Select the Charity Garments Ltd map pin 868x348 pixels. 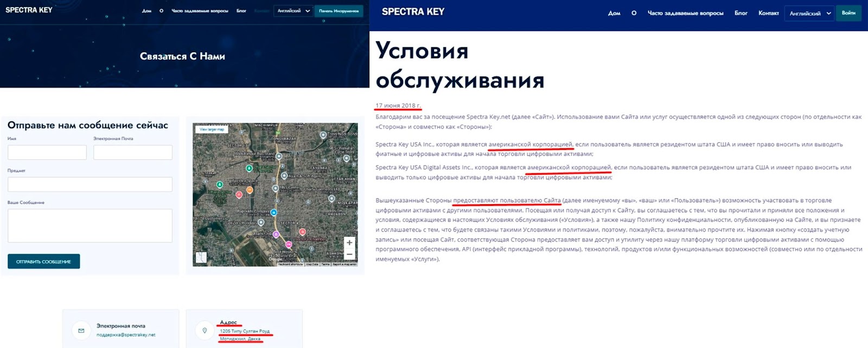(x=331, y=198)
